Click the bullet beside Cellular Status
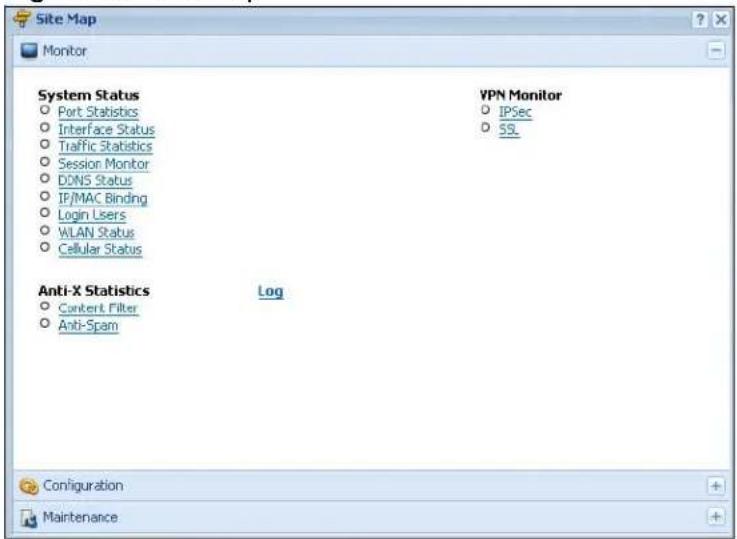The image size is (737, 539). pyautogui.click(x=45, y=247)
